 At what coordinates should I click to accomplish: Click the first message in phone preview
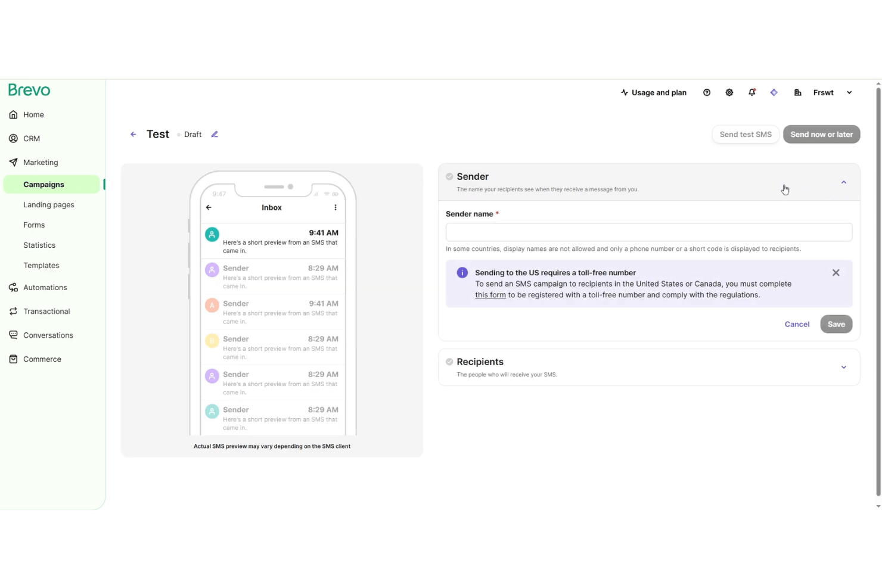273,241
